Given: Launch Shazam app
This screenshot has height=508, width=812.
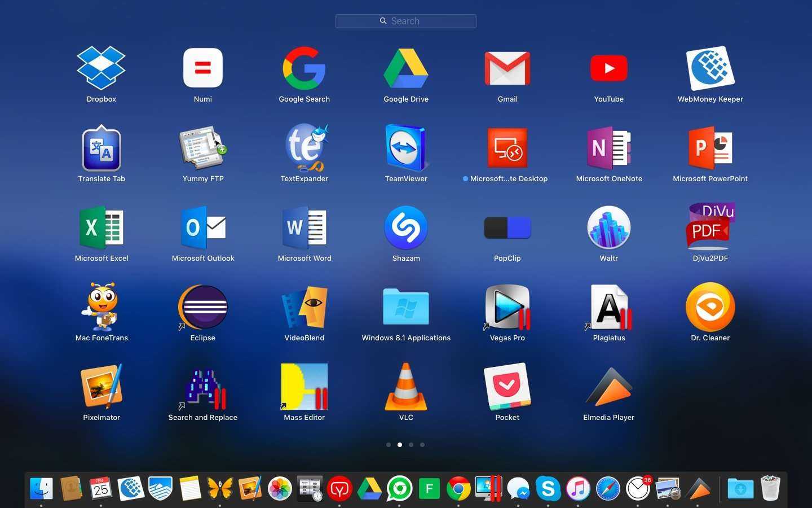Looking at the screenshot, I should click(406, 227).
